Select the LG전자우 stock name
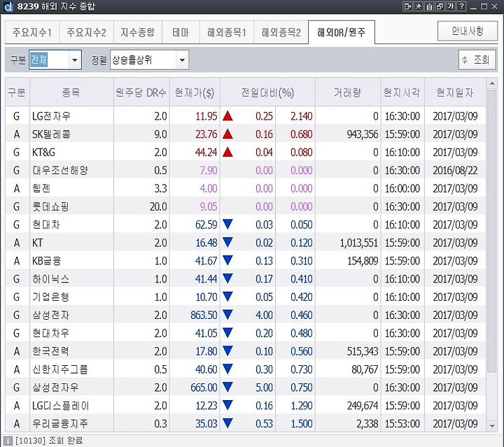This screenshot has width=504, height=447. click(x=51, y=116)
